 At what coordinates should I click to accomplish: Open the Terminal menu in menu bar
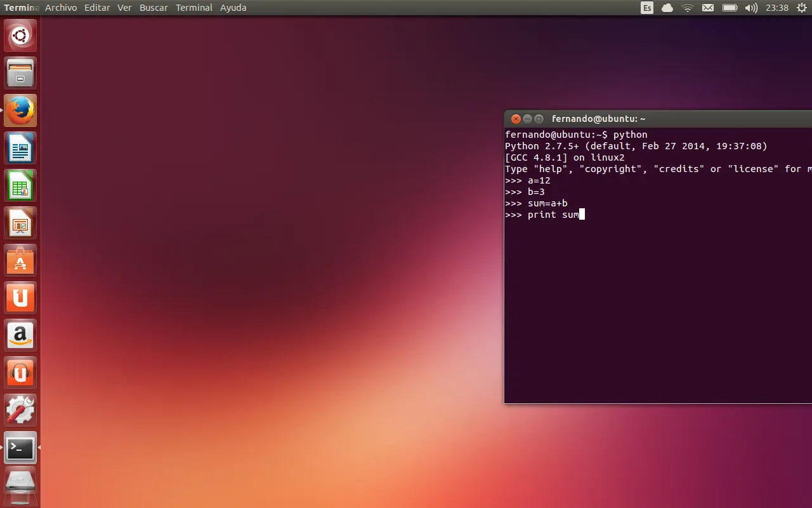pos(194,8)
